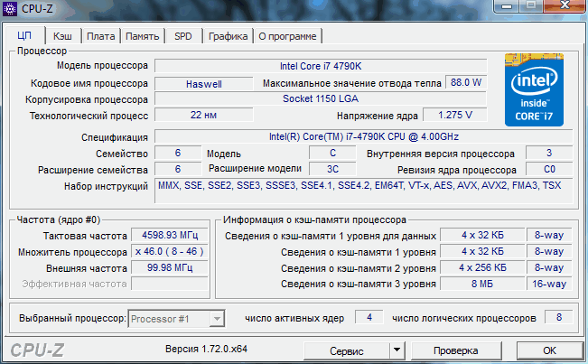Screen dimensions: 588x364
Task: Open the Плата tab
Action: [x=100, y=36]
